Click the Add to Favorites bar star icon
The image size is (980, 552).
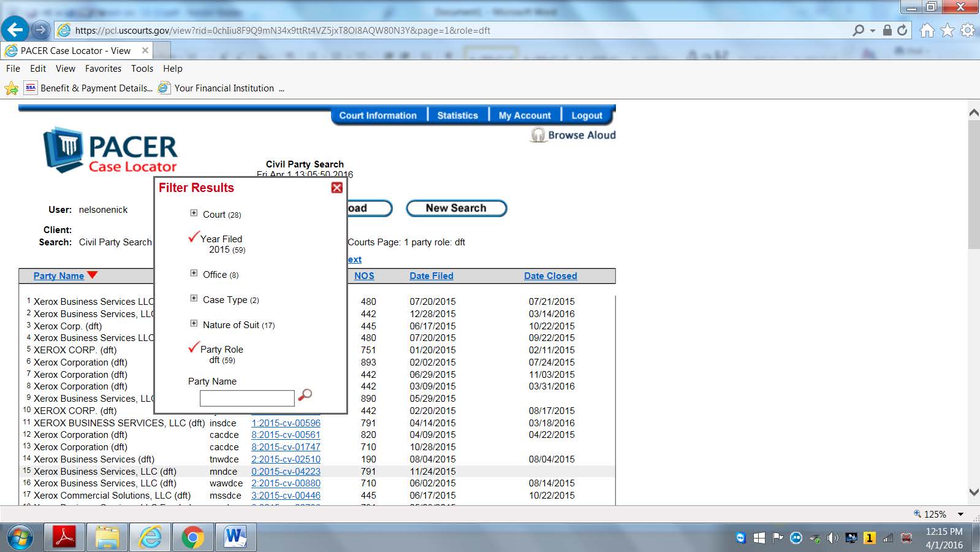tap(11, 88)
